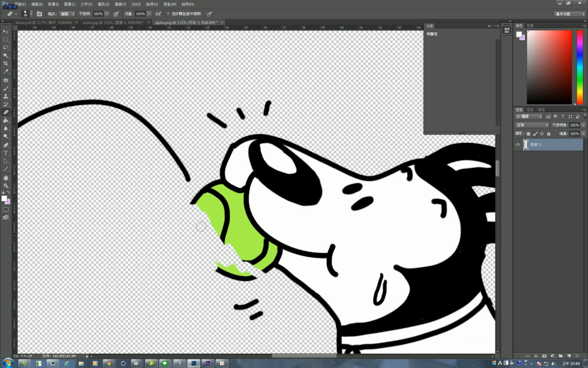
Task: Select the Zoom tool in toolbox
Action: (x=6, y=186)
